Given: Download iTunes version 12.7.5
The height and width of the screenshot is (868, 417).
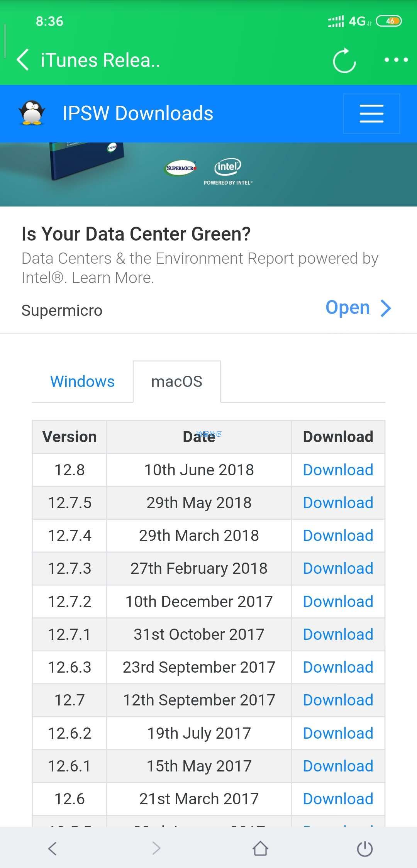Looking at the screenshot, I should coord(338,503).
